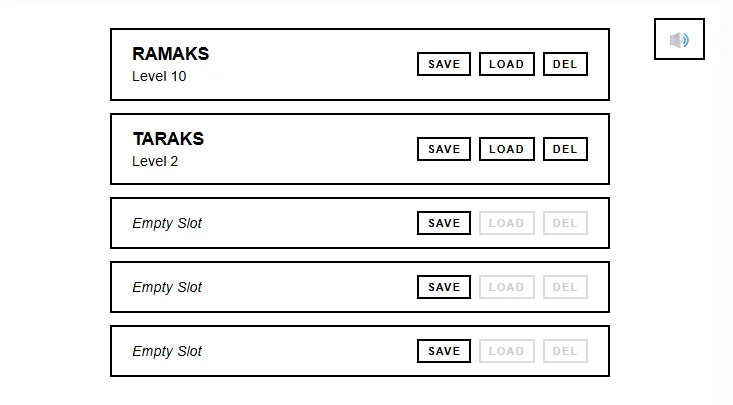733x405 pixels.
Task: Save into the second Empty Slot
Action: (444, 287)
